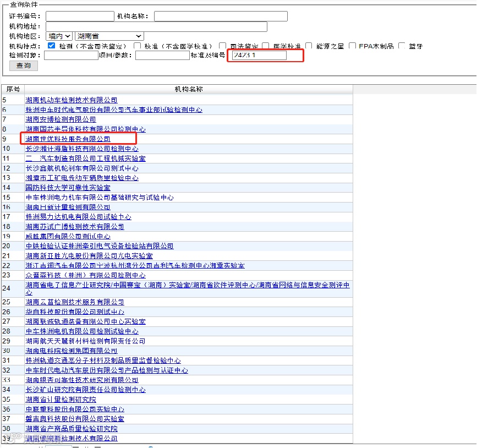Open link 湖南银杏可靠性技术研究所有限公司

pos(82,380)
